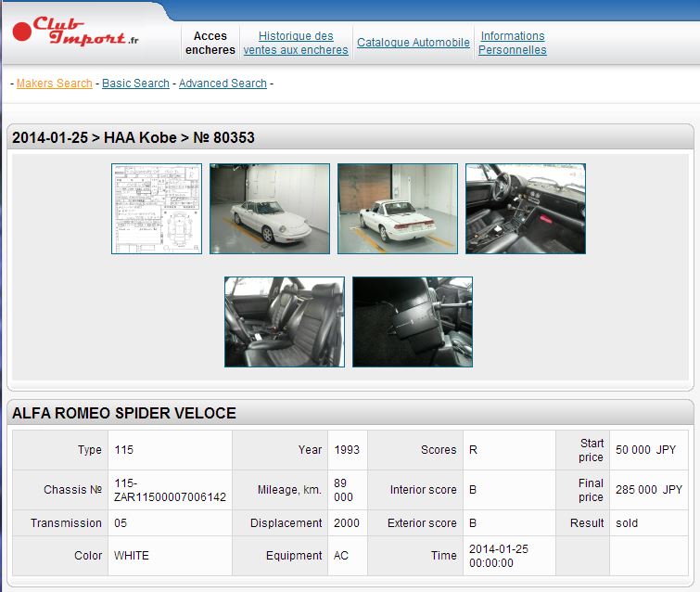700x592 pixels.
Task: Click the Basic Search link
Action: [x=135, y=84]
